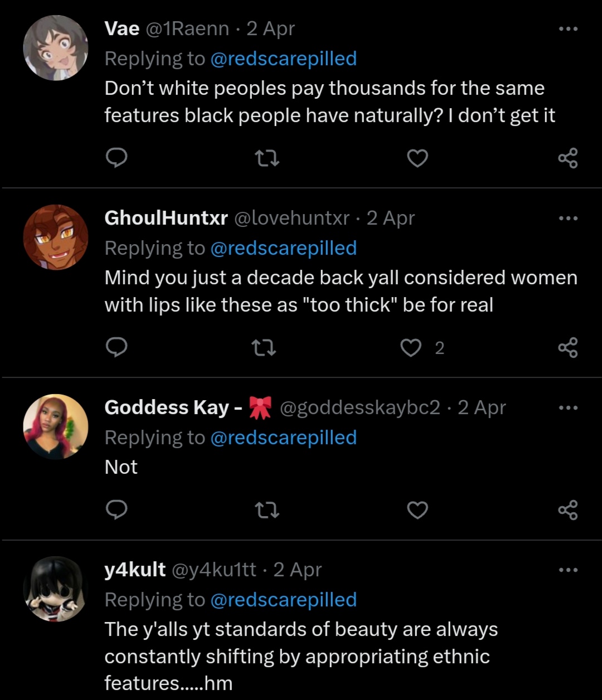
Task: Open @redscarepilled link in y4kult's reply
Action: (283, 600)
